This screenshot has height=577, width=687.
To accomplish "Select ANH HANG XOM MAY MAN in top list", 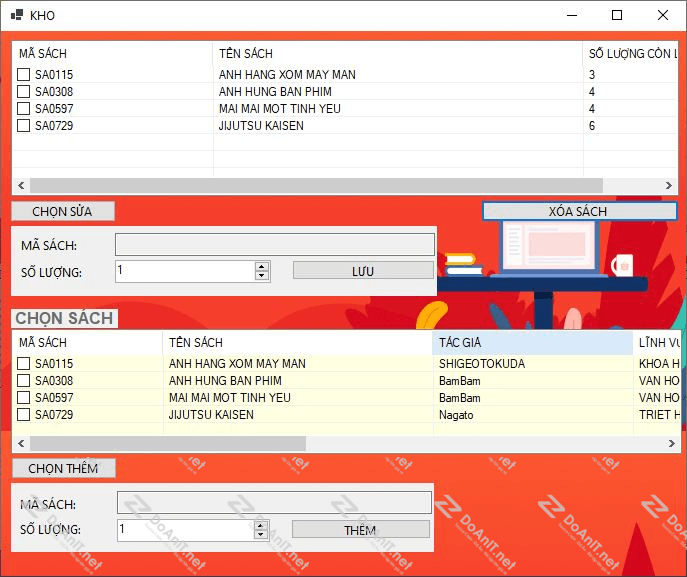I will pos(287,74).
